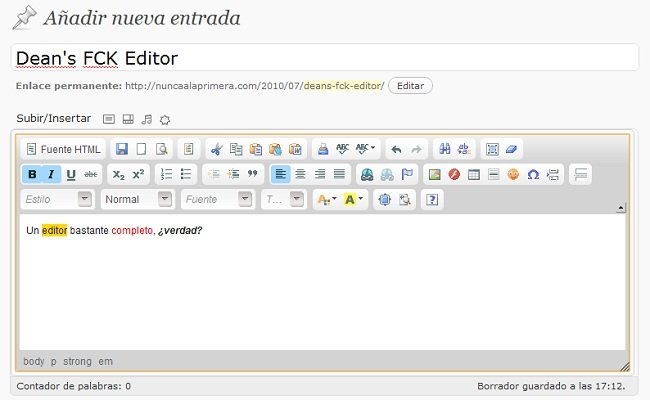Viewport: 650px width, 400px height.
Task: Open the smiley emoticon picker
Action: point(513,175)
